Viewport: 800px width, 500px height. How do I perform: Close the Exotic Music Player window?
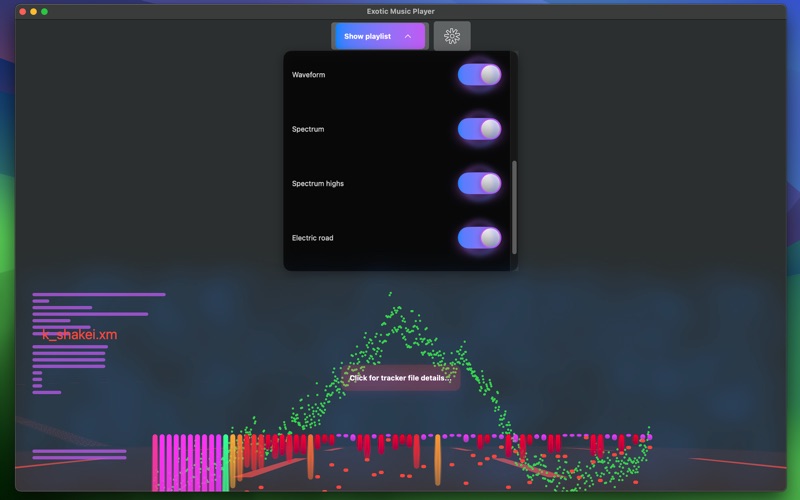[22, 11]
